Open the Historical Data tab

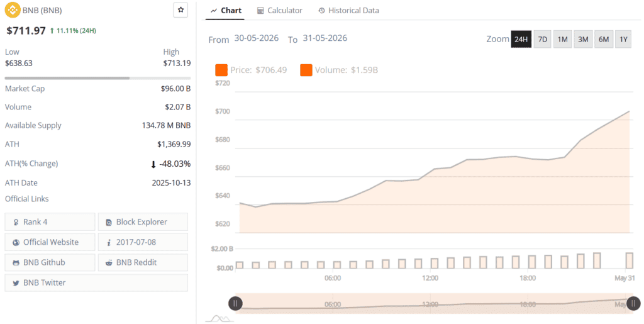348,11
